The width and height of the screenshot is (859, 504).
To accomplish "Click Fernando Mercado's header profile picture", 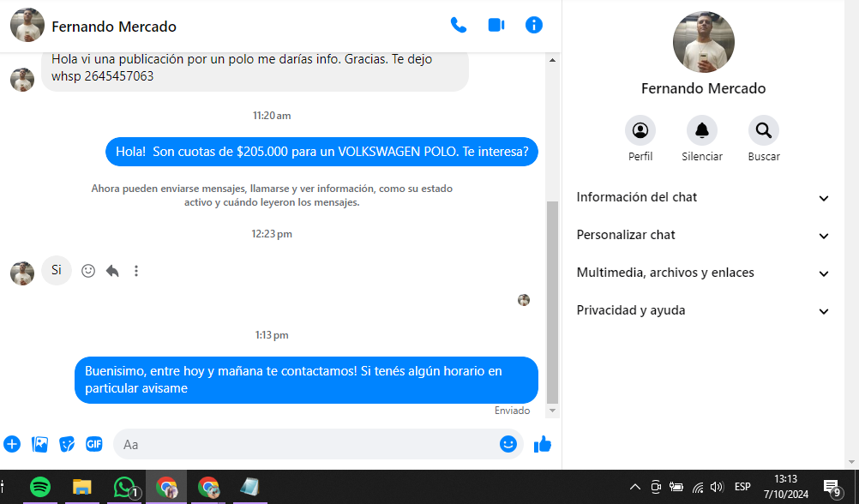I will (x=27, y=25).
